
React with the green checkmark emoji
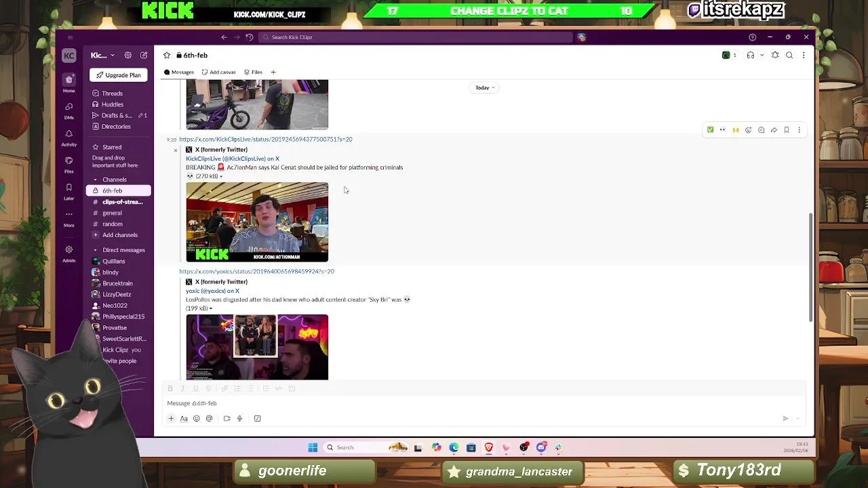pos(710,130)
